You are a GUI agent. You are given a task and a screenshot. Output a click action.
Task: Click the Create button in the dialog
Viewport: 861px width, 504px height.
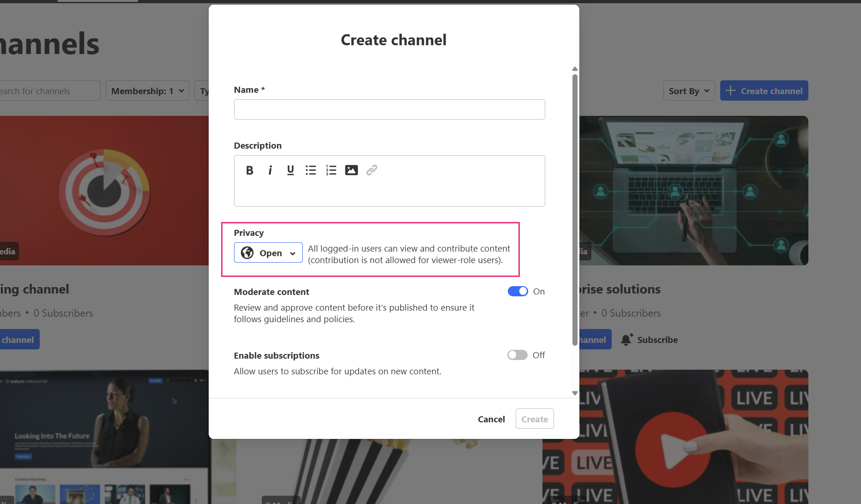pos(535,419)
